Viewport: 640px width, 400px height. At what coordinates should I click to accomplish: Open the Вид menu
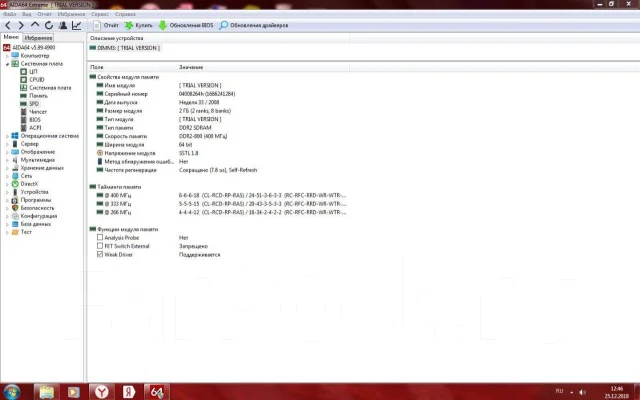click(27, 14)
